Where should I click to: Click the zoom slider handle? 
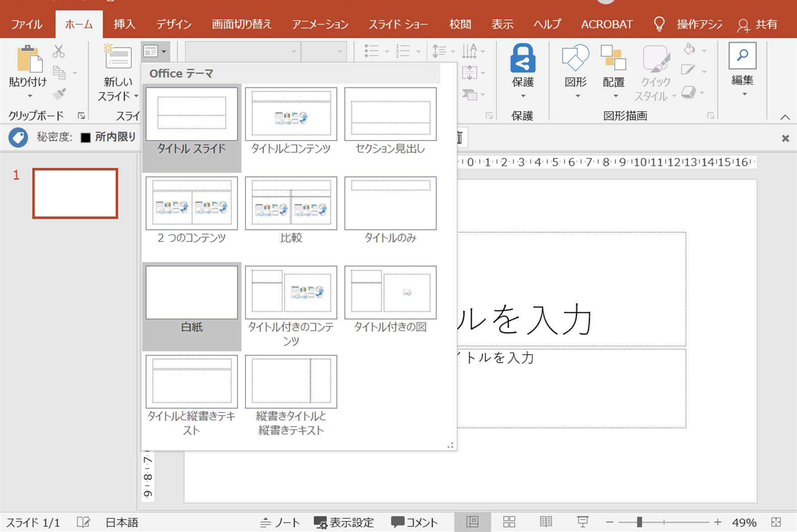pyautogui.click(x=639, y=522)
